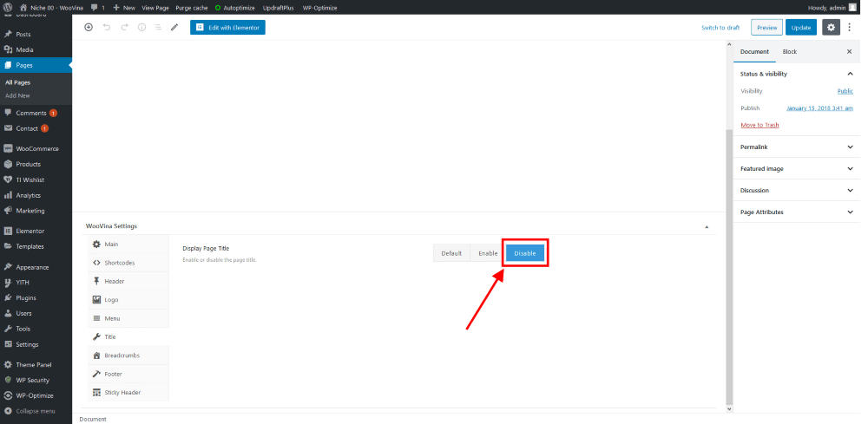The width and height of the screenshot is (868, 424).
Task: Open the Sticky Header settings tab
Action: (128, 393)
